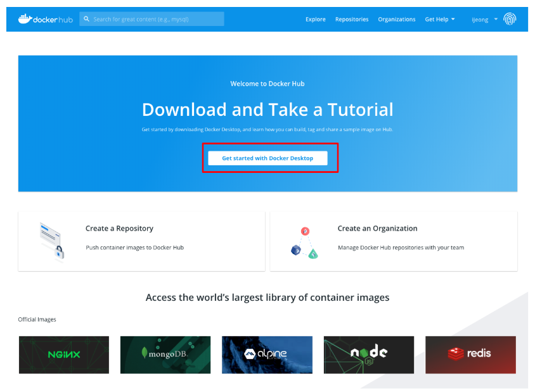The image size is (535, 392).
Task: Click the Create an Organization nodes illustration
Action: 304,243
